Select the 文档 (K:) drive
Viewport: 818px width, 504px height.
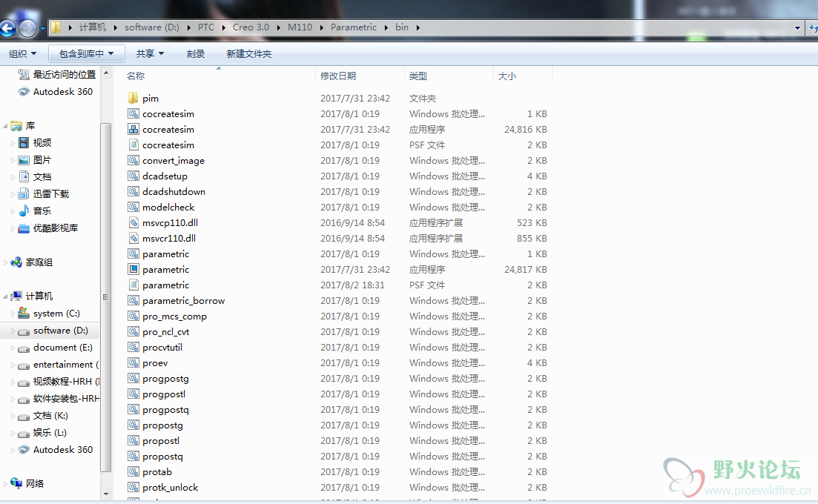point(50,415)
